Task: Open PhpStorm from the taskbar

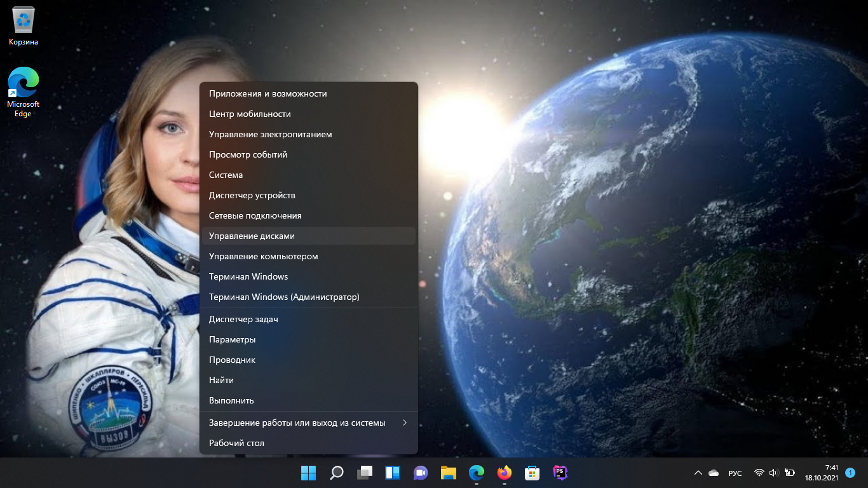Action: [x=560, y=473]
